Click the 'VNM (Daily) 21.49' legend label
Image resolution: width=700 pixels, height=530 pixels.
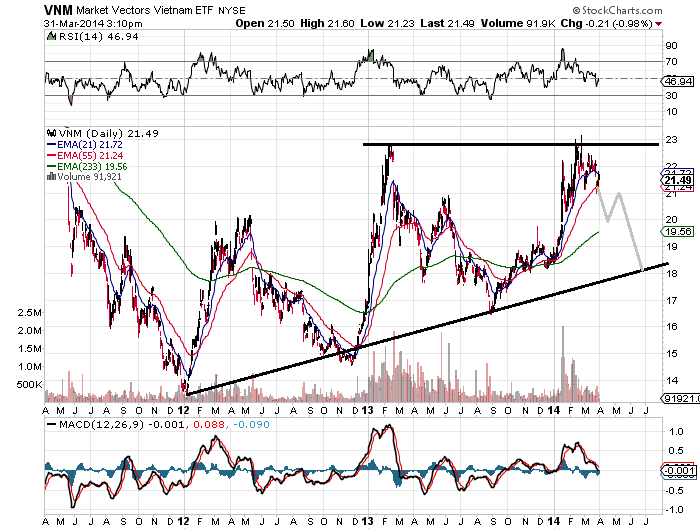pos(108,134)
